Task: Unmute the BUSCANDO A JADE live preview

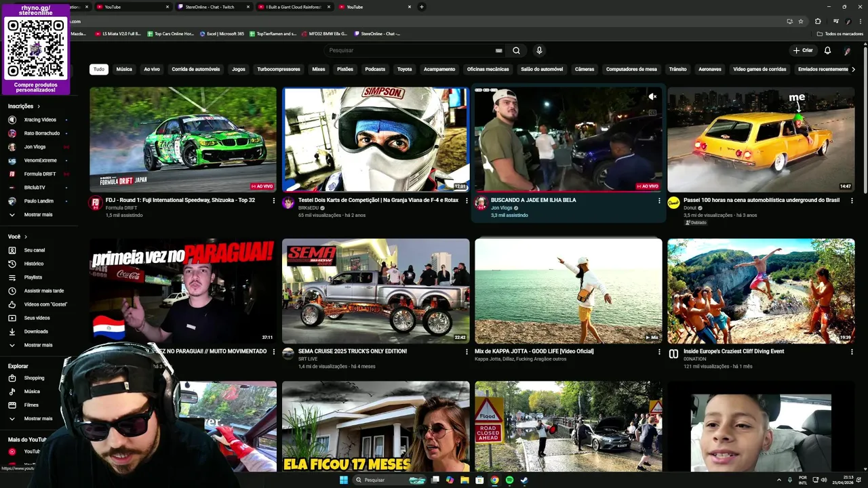Action: 652,97
